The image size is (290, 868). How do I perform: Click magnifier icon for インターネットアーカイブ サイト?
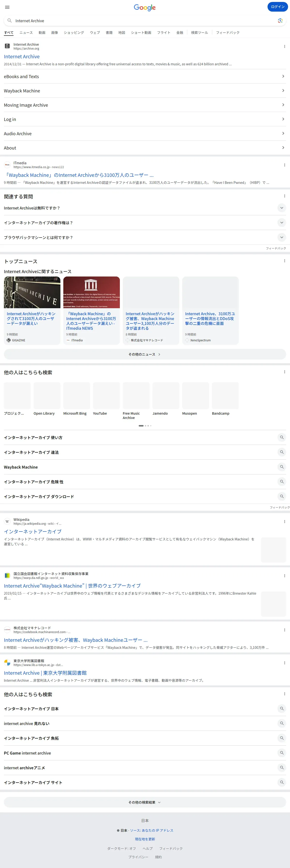282,782
